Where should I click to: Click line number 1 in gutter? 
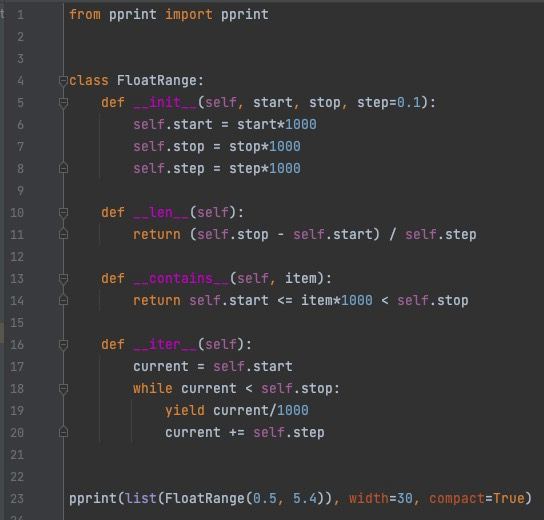pos(20,15)
